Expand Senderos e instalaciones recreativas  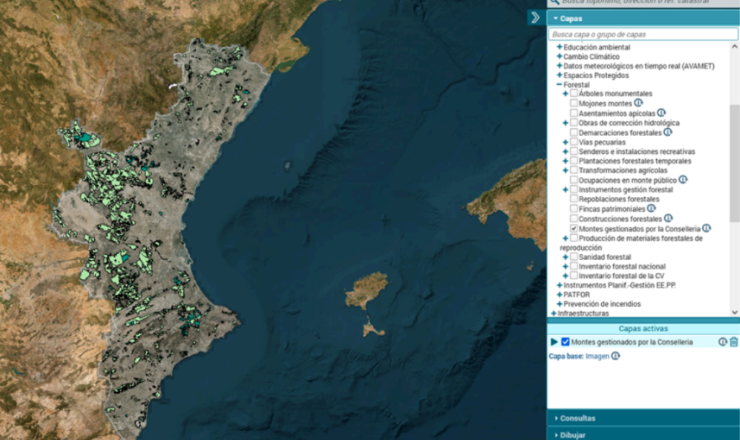565,152
